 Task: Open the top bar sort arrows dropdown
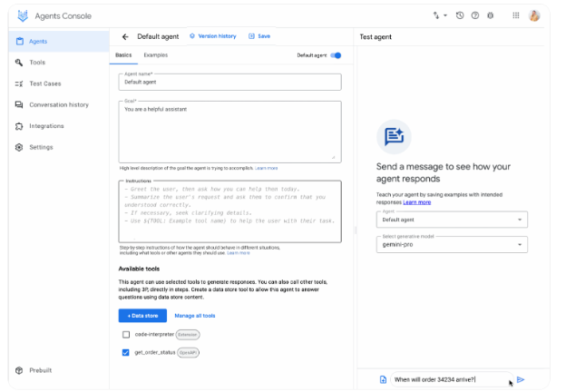pyautogui.click(x=440, y=15)
